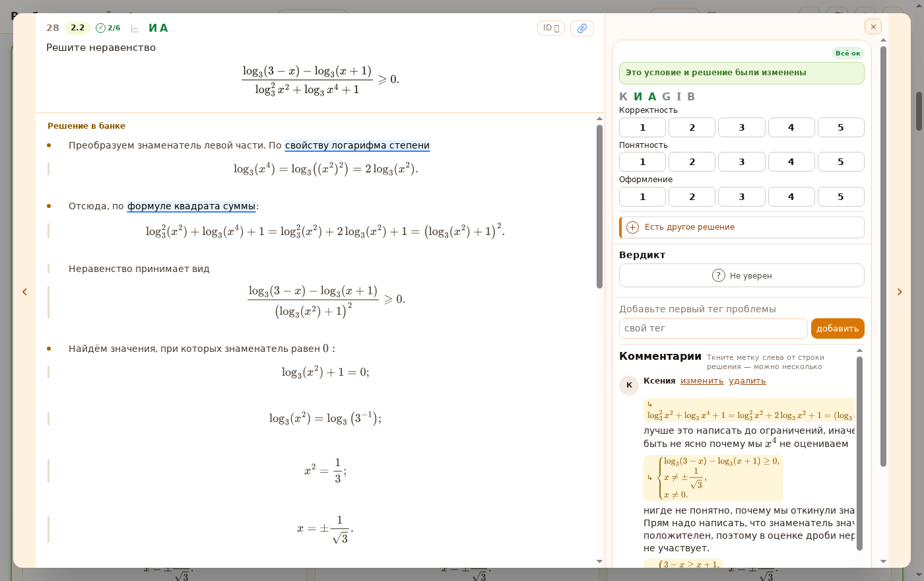Click the B letter in the КИАGIB row
This screenshot has width=924, height=581.
point(691,96)
